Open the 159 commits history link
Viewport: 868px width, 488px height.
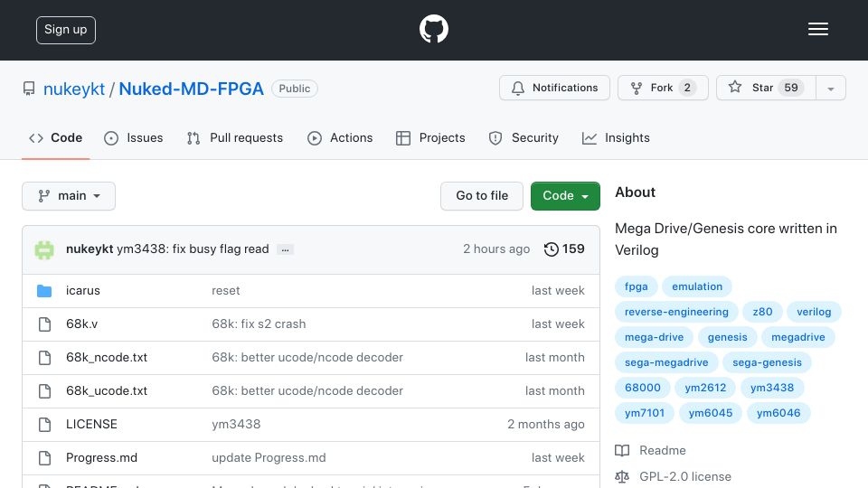(x=564, y=249)
